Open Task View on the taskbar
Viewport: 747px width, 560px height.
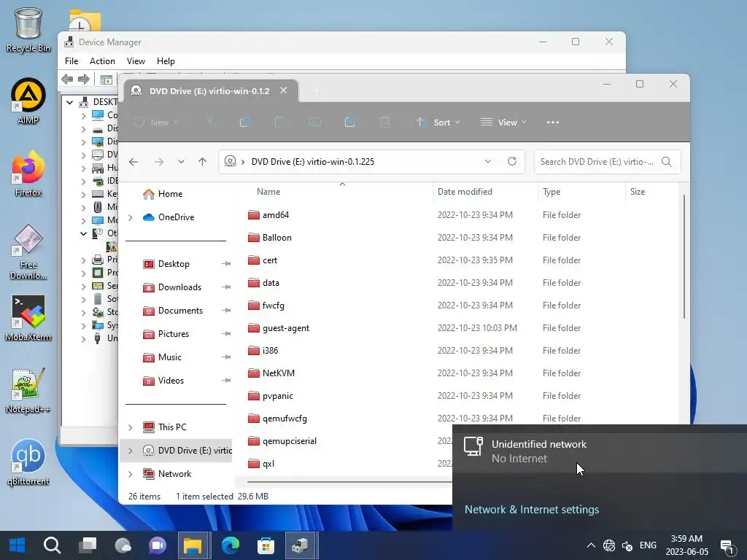coord(88,545)
